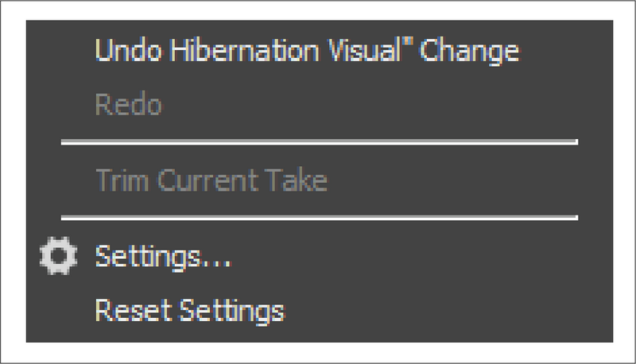This screenshot has height=364, width=636.
Task: Click the disabled Trim Current Take option
Action: coord(211,180)
